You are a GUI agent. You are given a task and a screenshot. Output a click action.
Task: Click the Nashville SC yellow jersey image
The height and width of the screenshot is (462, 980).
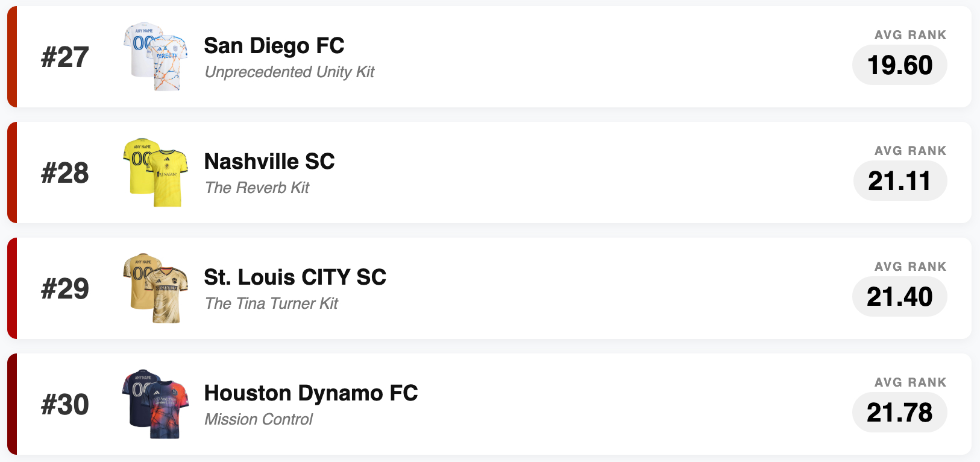point(155,173)
